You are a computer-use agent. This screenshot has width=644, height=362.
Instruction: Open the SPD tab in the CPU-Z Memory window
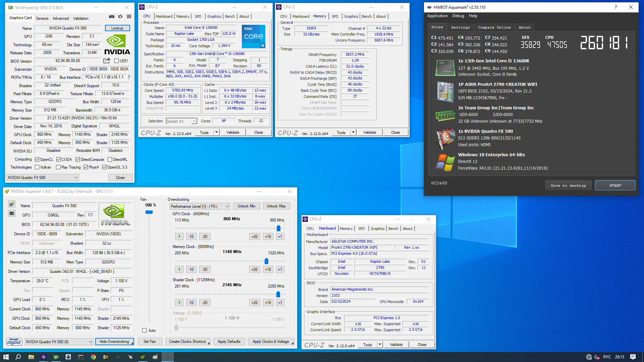pyautogui.click(x=335, y=16)
